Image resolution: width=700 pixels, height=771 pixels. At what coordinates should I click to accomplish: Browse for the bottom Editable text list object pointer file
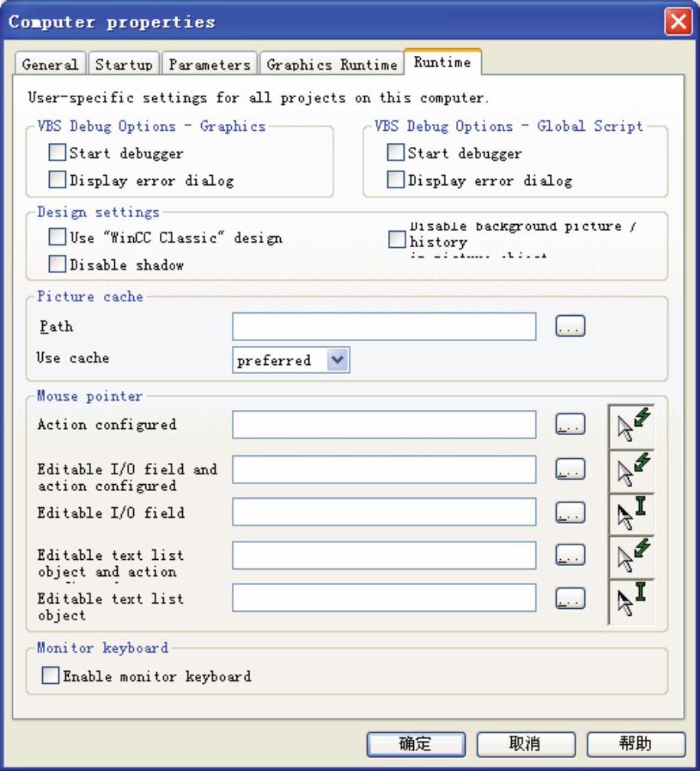[x=570, y=598]
